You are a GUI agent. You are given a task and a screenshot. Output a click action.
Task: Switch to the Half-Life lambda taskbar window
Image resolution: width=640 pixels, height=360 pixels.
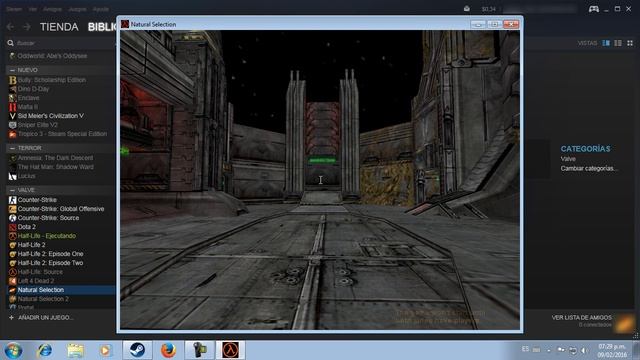pos(230,350)
